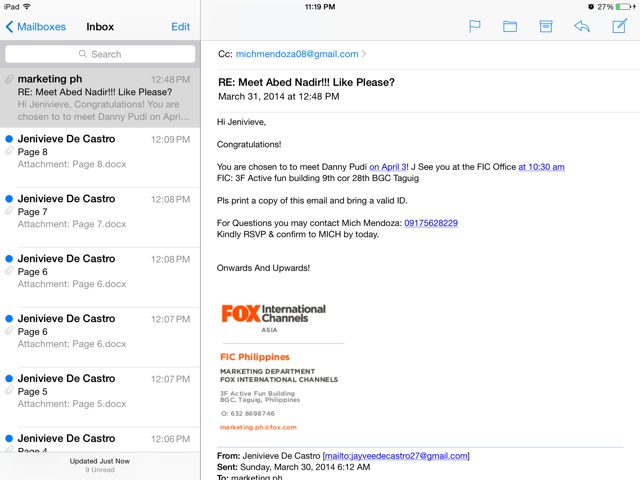Tap the paperclip icon on Page 5 email
The width and height of the screenshot is (640, 480).
pos(9,391)
